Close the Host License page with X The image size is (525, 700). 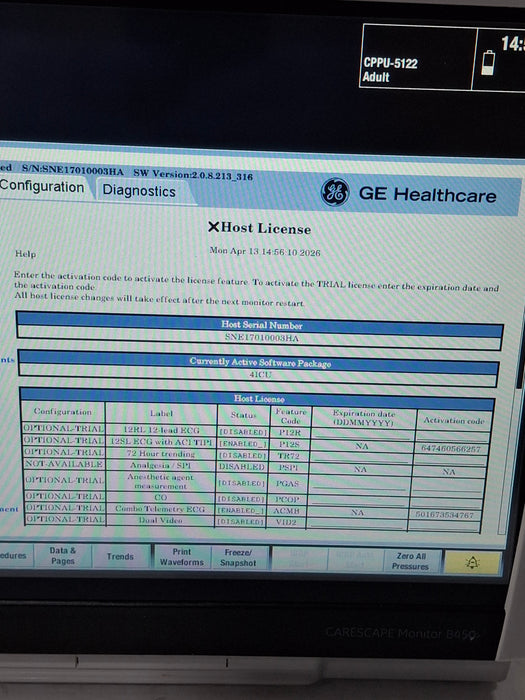(213, 227)
